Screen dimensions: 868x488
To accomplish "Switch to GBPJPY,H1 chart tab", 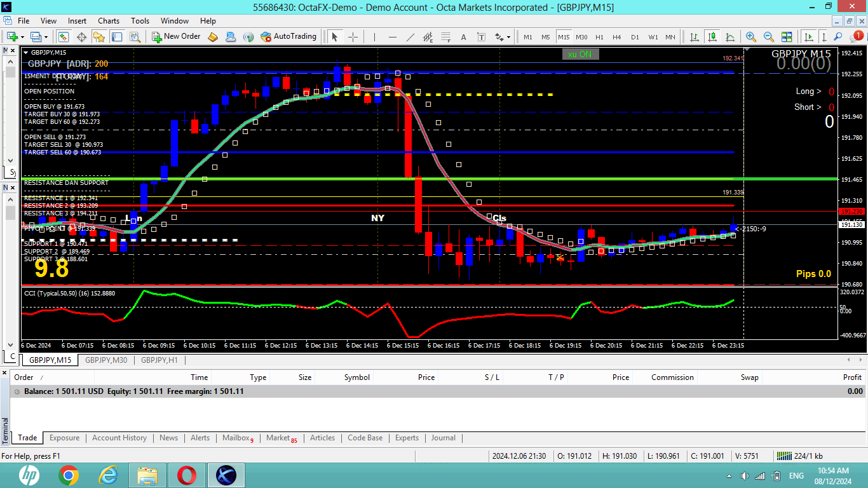I will (x=159, y=360).
